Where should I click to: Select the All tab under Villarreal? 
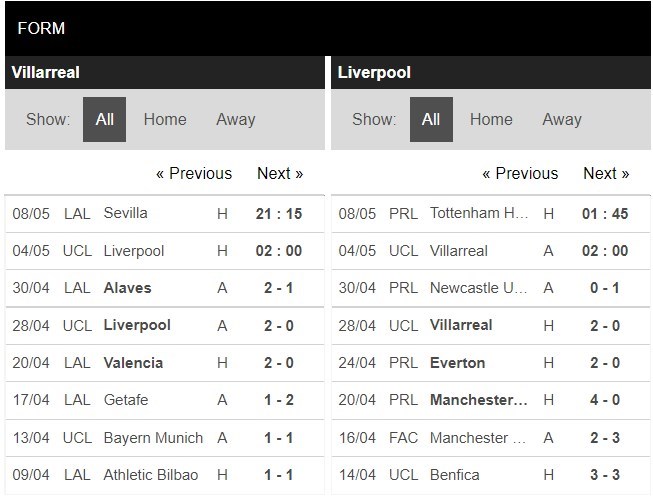click(104, 120)
